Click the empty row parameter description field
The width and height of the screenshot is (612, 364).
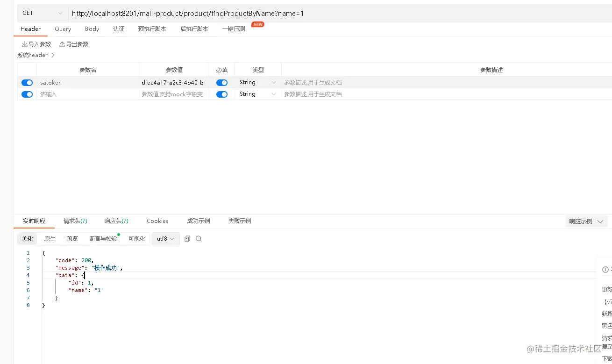pos(447,94)
